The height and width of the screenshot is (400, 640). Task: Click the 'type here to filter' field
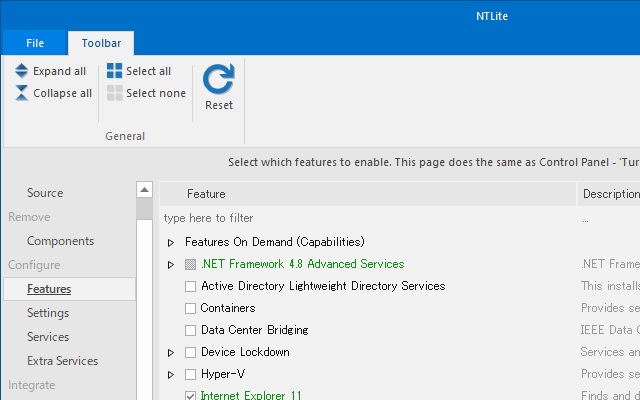click(x=367, y=218)
